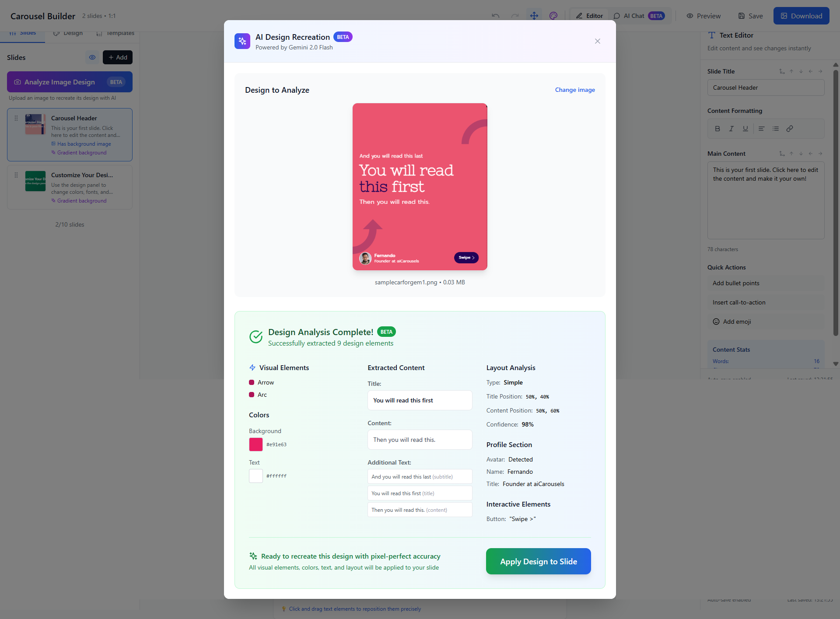Viewport: 840px width, 619px height.
Task: Open the color palette icon
Action: click(x=553, y=16)
